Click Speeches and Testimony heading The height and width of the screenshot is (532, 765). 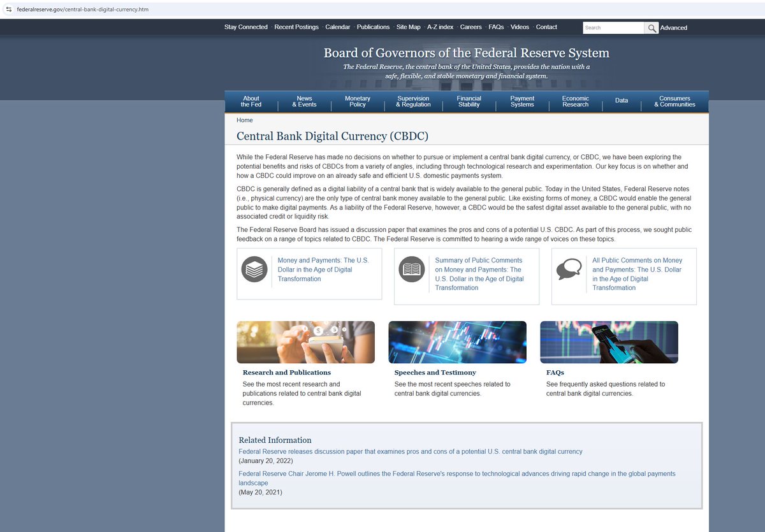435,372
